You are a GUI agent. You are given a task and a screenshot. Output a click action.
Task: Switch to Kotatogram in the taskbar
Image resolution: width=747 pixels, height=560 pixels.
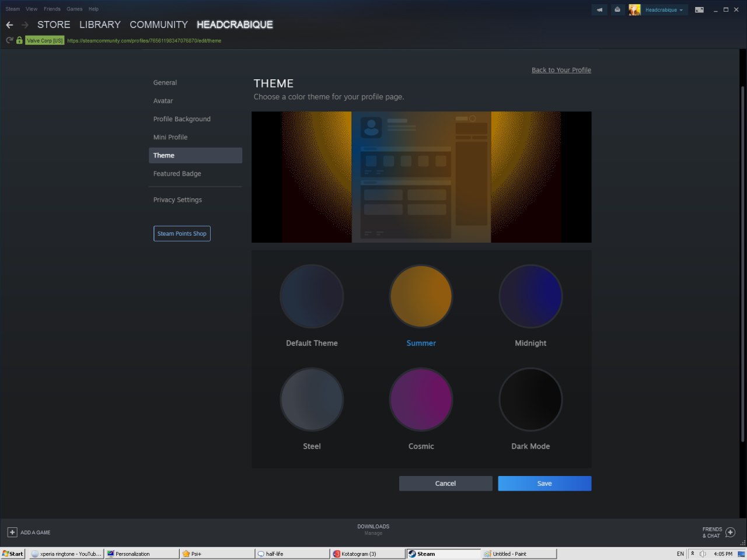click(x=368, y=554)
